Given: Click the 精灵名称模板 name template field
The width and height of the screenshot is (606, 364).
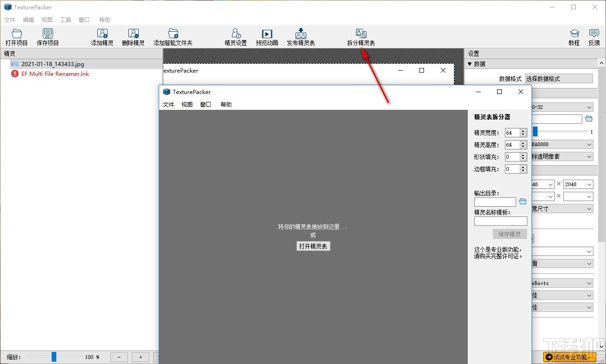Looking at the screenshot, I should 501,222.
